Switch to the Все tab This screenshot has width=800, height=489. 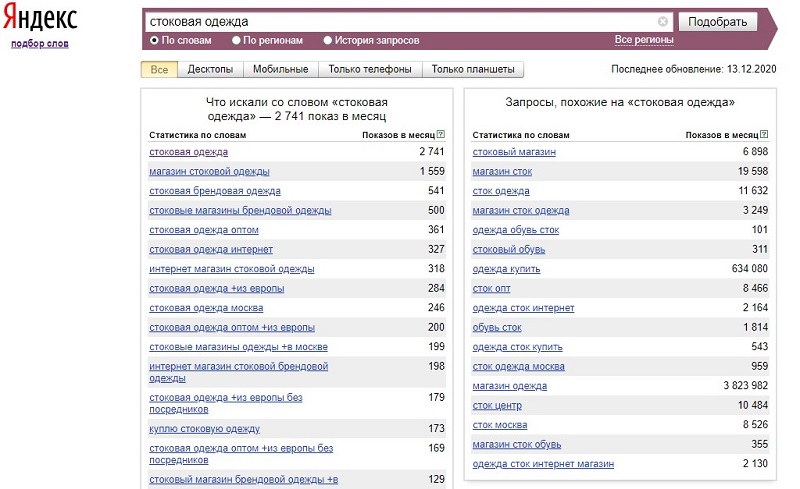[x=159, y=69]
